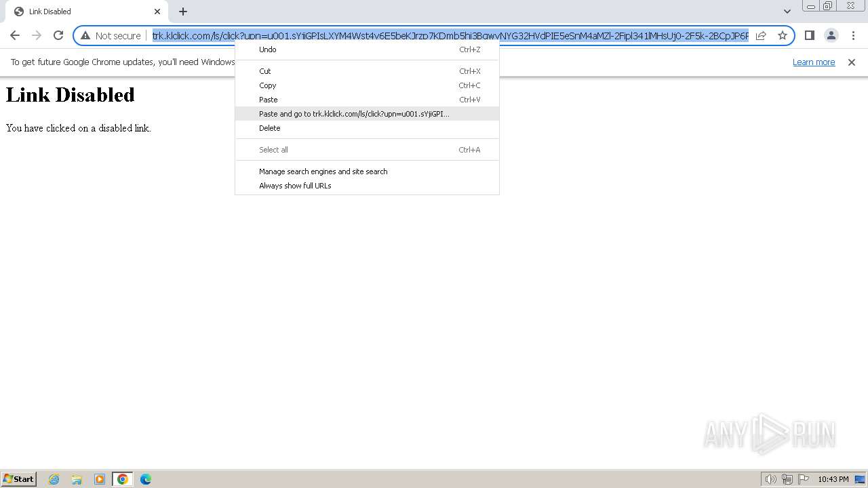This screenshot has height=488, width=868.
Task: Choose Delete from the context menu
Action: point(367,128)
